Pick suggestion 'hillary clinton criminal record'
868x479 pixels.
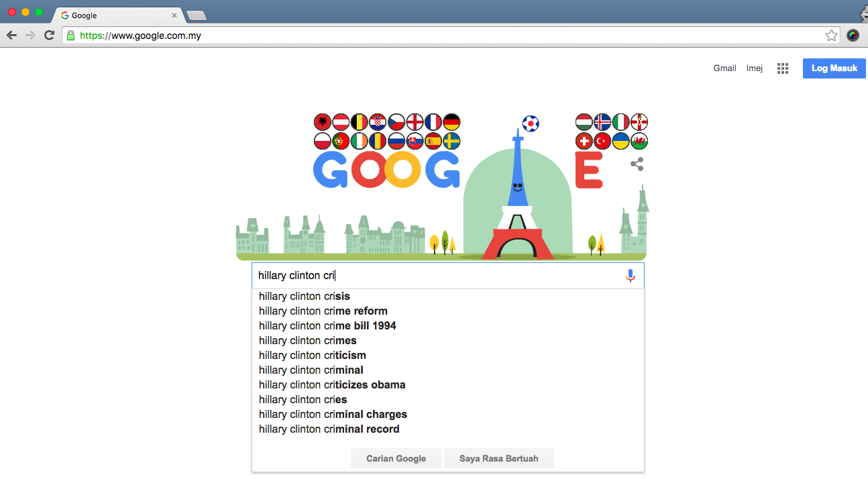[448, 429]
